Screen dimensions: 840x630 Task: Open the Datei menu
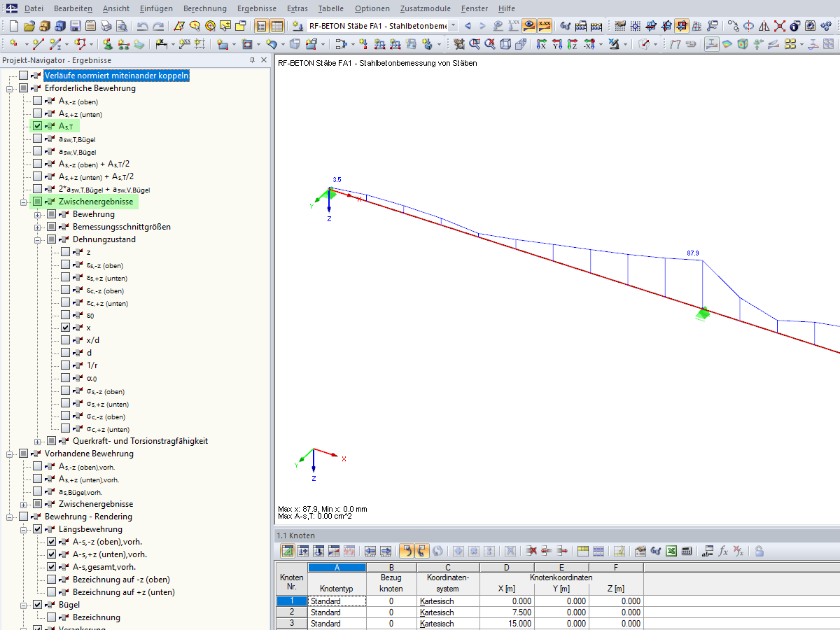pyautogui.click(x=34, y=8)
